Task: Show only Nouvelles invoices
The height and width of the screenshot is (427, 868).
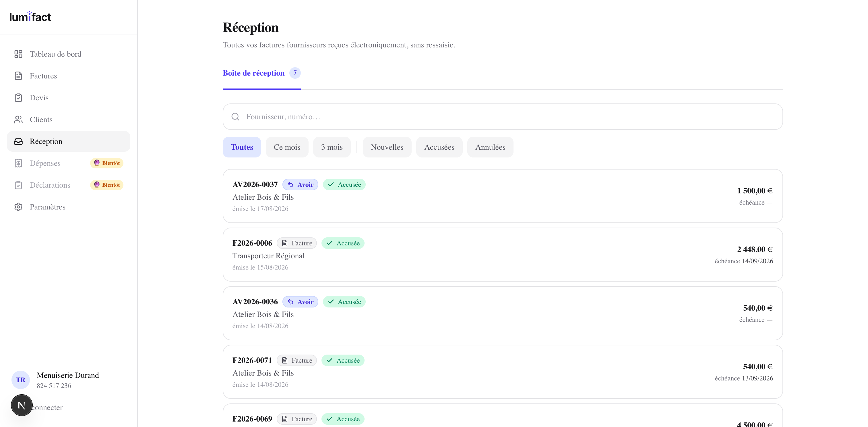Action: point(387,147)
